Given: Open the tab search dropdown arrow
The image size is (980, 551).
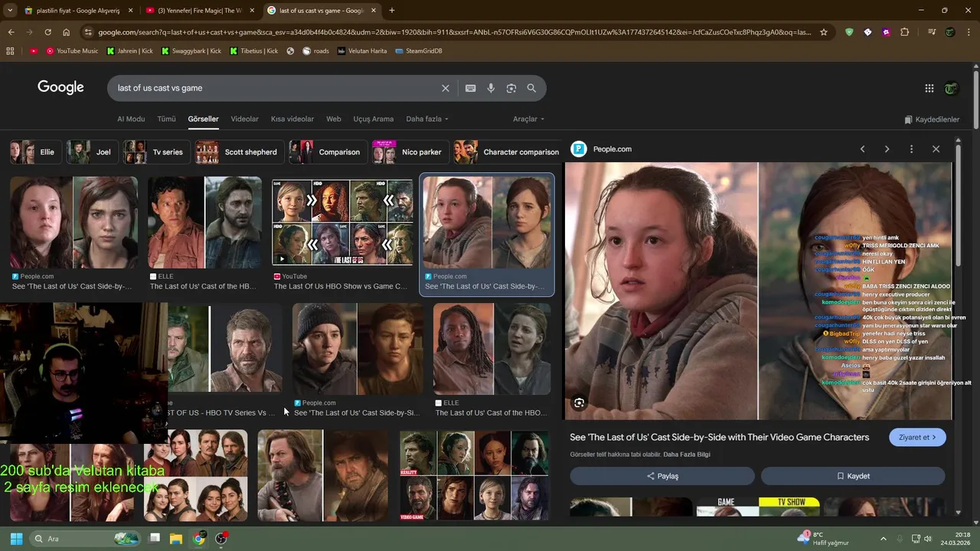Looking at the screenshot, I should coord(11,11).
